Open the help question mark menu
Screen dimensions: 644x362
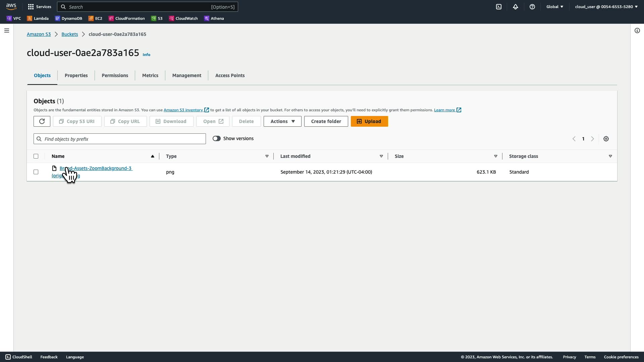[532, 7]
